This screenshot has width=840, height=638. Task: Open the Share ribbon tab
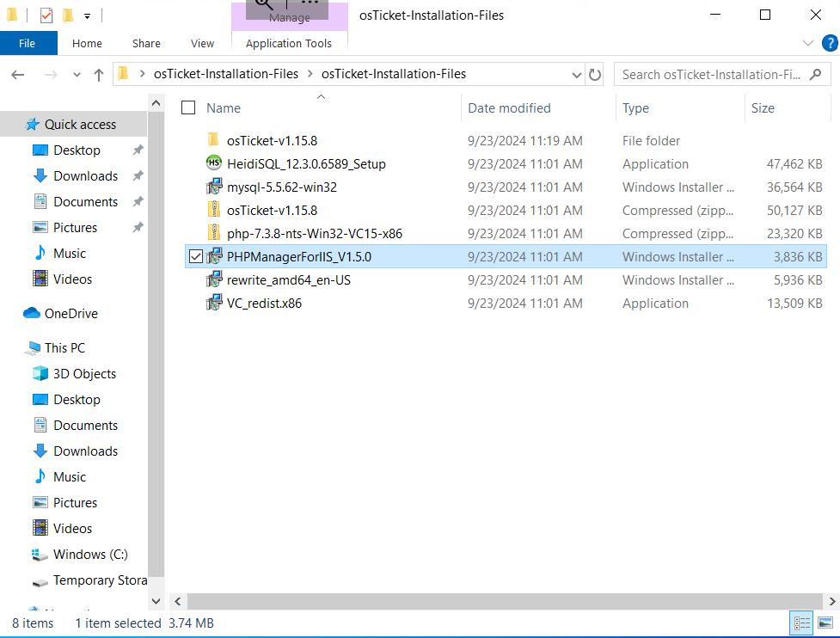[146, 43]
